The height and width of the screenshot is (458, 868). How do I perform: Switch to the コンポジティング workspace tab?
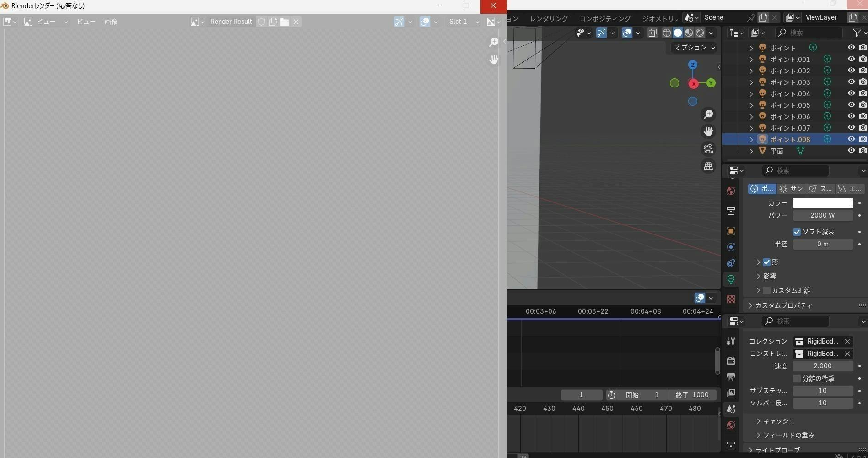[604, 18]
